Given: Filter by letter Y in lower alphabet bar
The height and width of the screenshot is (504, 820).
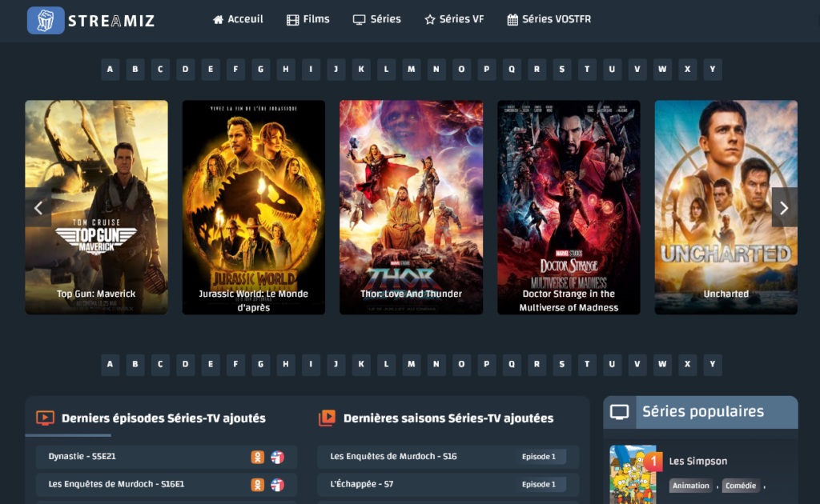Looking at the screenshot, I should (x=712, y=366).
